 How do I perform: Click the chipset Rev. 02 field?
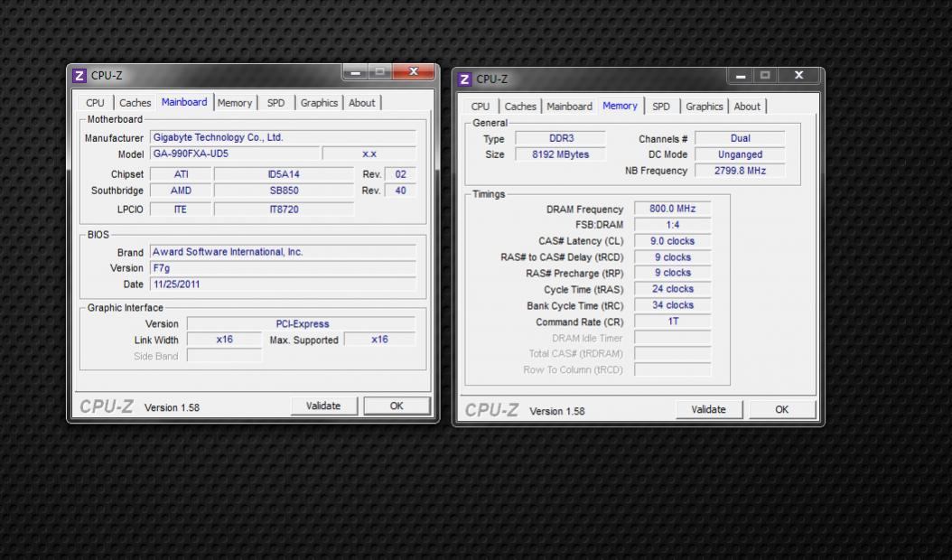click(401, 174)
